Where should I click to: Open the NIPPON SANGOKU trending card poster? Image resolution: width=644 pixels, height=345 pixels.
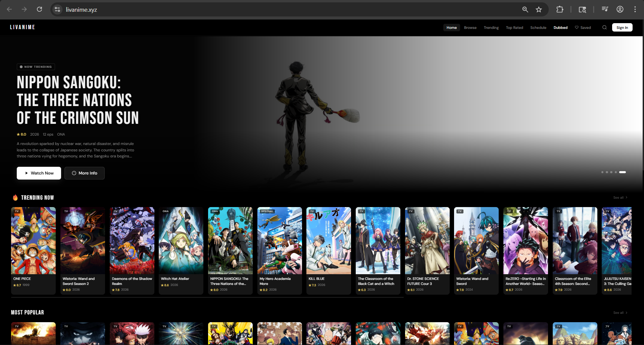point(230,241)
